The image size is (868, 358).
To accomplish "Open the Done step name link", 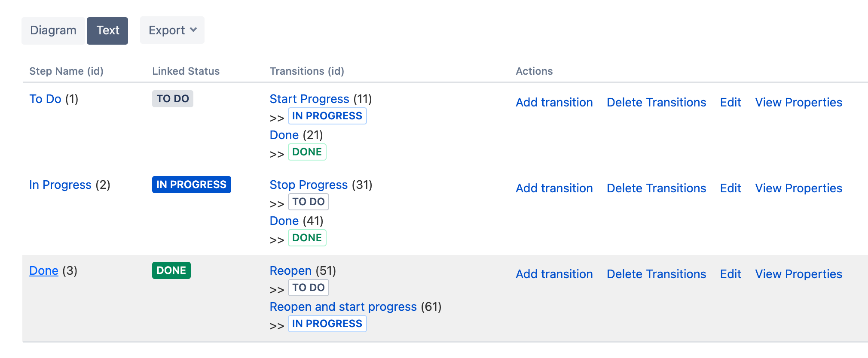I will point(44,271).
